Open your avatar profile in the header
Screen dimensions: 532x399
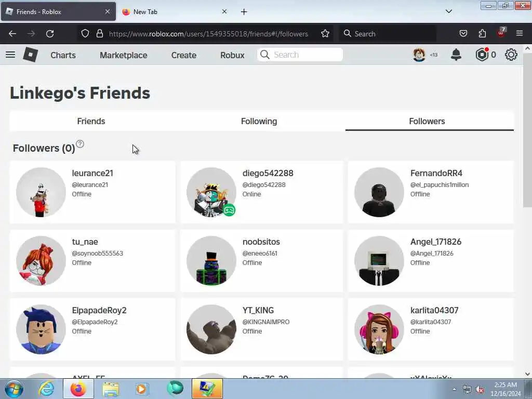(x=419, y=55)
